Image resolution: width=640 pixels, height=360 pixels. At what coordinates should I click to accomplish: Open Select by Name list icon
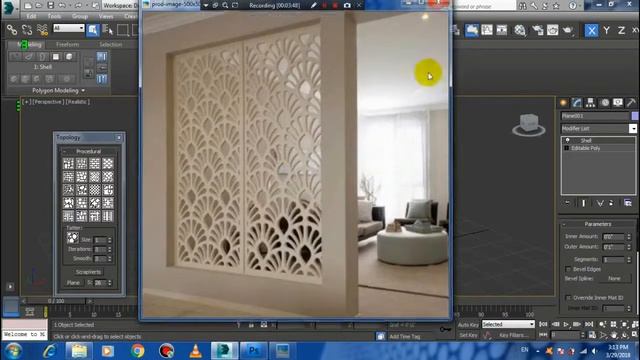[x=107, y=30]
